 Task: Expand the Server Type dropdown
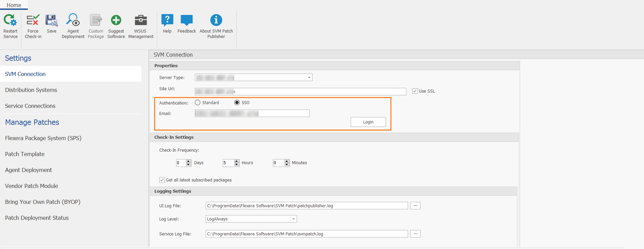309,77
